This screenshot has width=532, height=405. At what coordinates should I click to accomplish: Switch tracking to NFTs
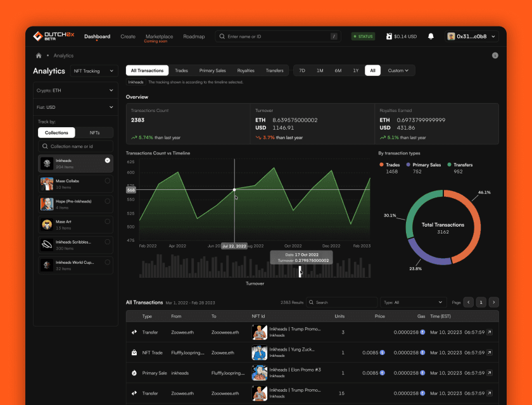(94, 132)
